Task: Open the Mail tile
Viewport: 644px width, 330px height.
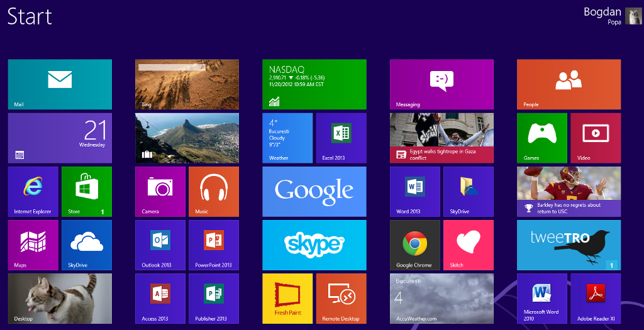Action: tap(60, 84)
